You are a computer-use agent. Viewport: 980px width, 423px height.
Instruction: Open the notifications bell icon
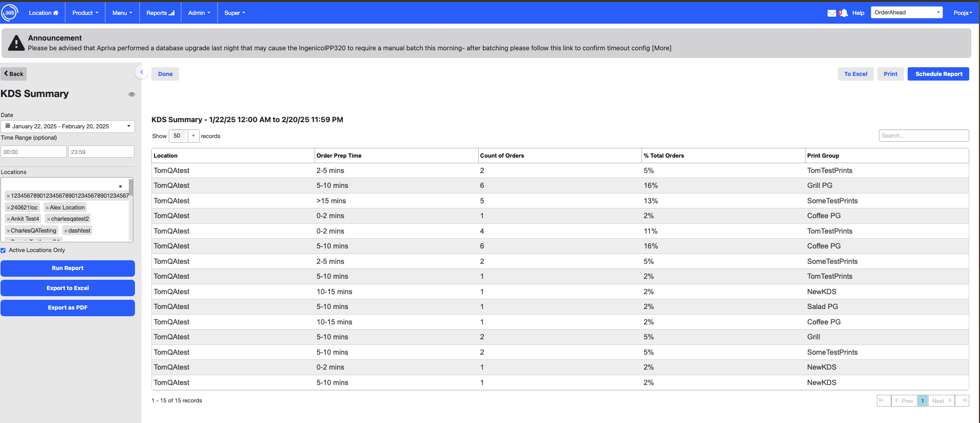coord(843,13)
